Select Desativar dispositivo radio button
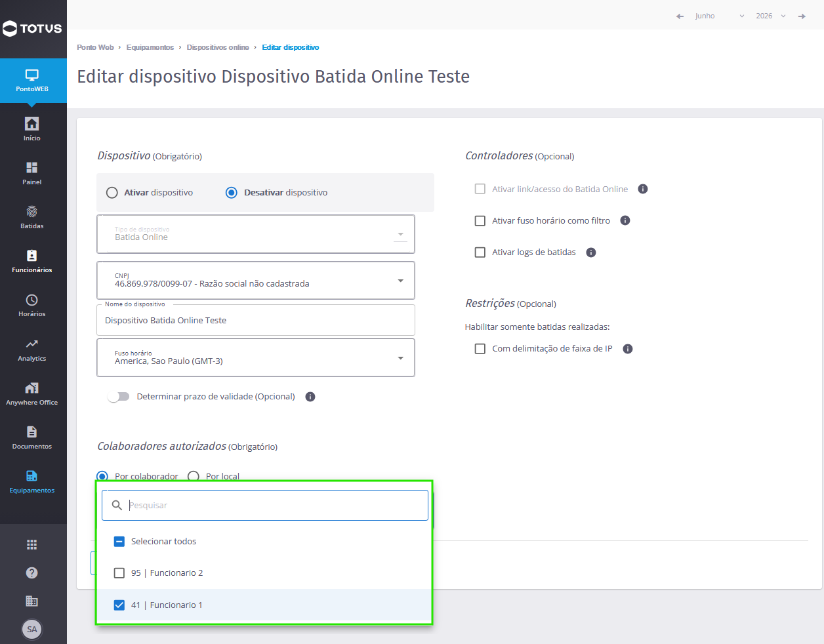Image resolution: width=824 pixels, height=644 pixels. 232,193
